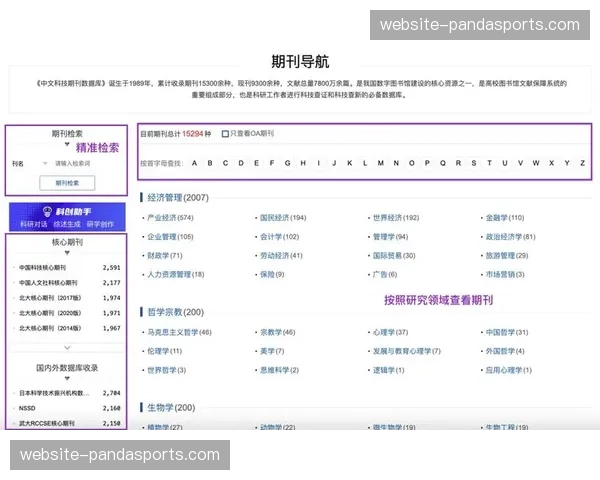
Task: Open 中国哲学(31) subcategory
Action: click(x=507, y=332)
